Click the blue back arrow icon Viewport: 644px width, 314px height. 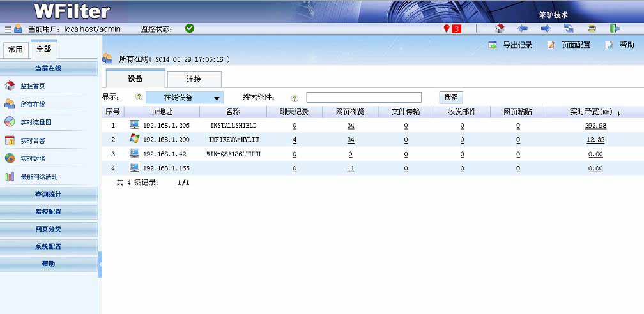pyautogui.click(x=523, y=29)
